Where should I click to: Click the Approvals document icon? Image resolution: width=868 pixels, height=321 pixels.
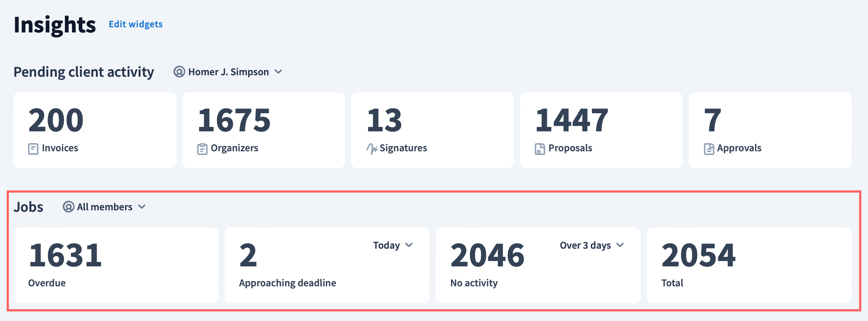tap(709, 149)
